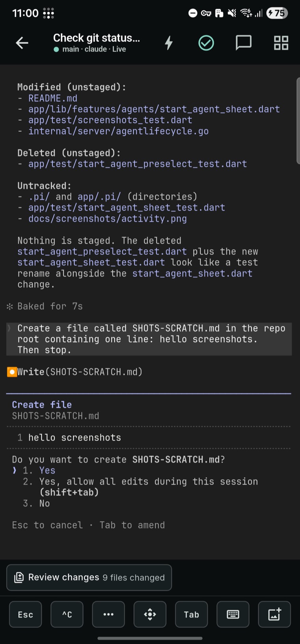Screen dimensions: 300x644
Task: Tap README.md in the modified list
Action: tap(53, 98)
